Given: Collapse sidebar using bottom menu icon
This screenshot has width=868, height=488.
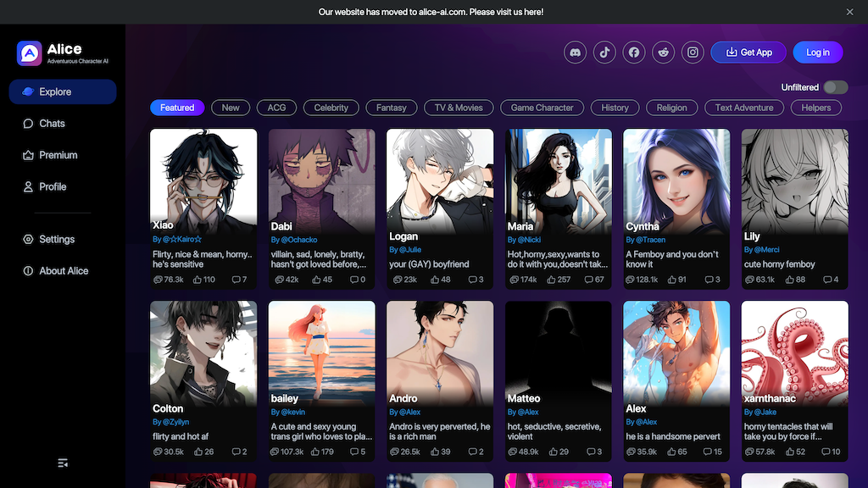Looking at the screenshot, I should [x=63, y=463].
